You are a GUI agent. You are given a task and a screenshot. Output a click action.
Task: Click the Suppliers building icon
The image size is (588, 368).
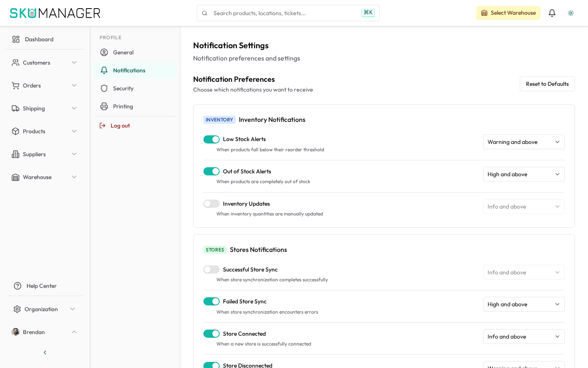coord(16,154)
